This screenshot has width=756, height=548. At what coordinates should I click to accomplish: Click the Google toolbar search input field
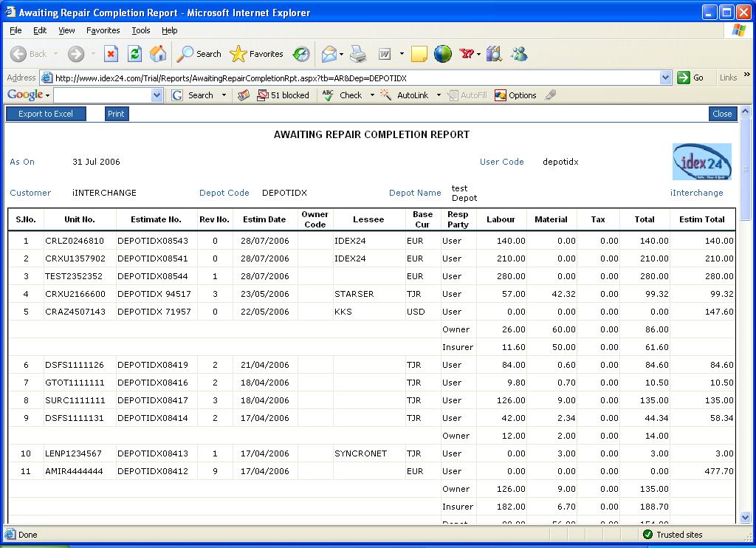(x=102, y=95)
